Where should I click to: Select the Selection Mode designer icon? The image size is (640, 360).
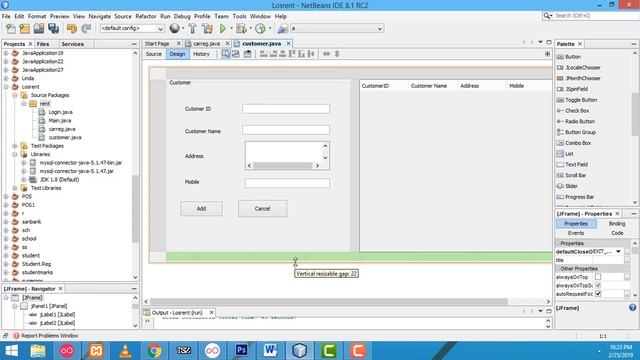[226, 54]
